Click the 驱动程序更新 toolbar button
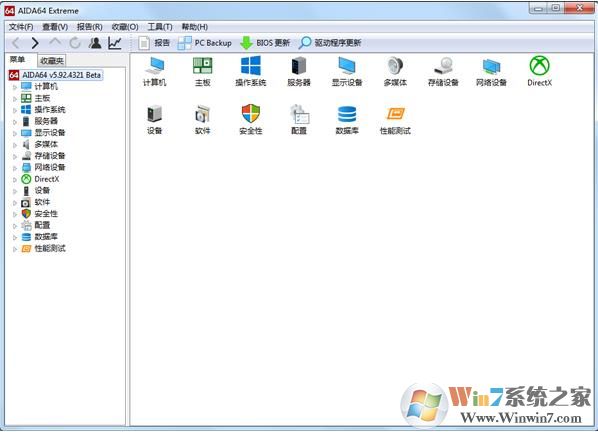The image size is (598, 432). [330, 43]
